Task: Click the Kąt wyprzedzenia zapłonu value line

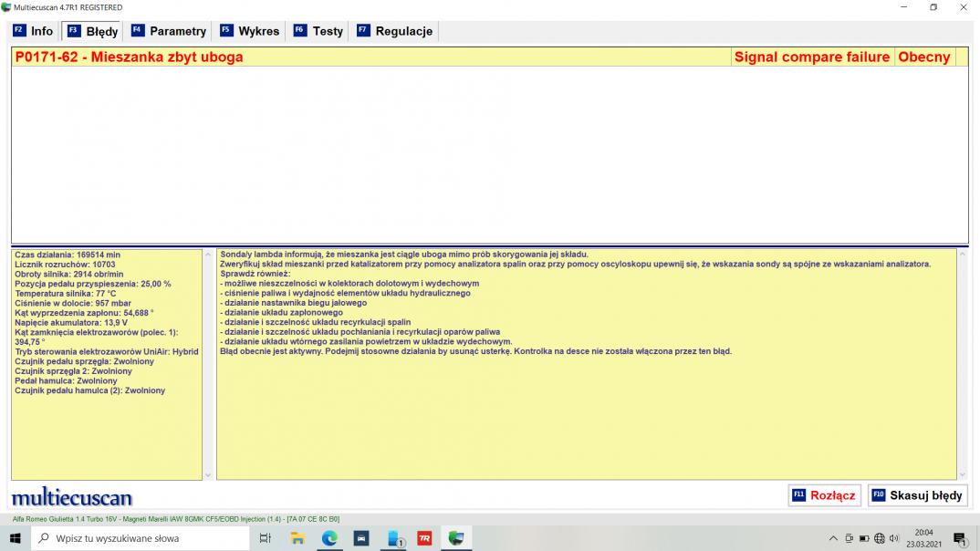Action: [84, 313]
